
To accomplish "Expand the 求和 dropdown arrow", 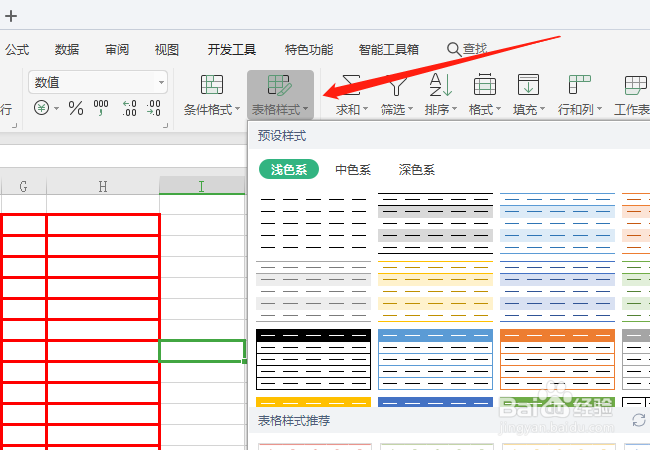I will coord(366,109).
